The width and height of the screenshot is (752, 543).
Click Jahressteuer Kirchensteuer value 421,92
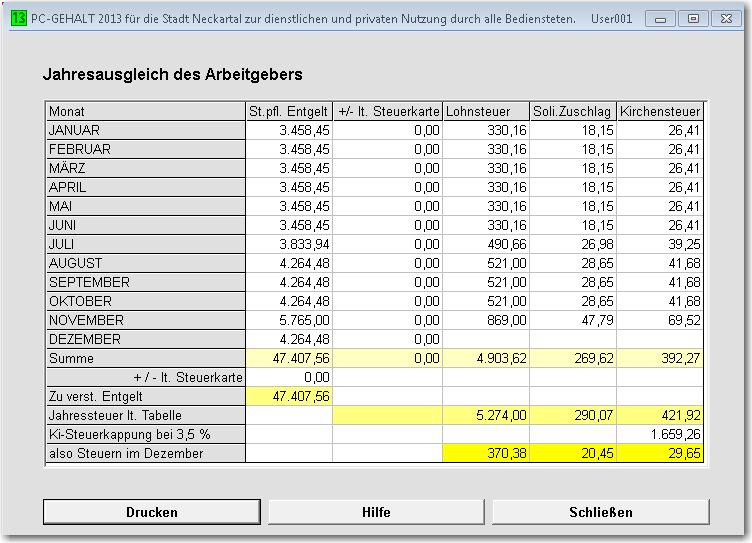coord(660,415)
